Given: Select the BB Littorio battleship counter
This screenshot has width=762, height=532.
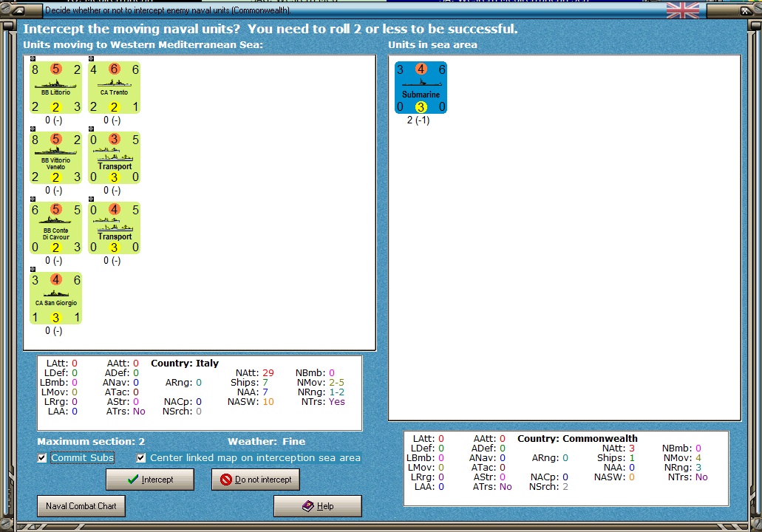Looking at the screenshot, I should click(x=56, y=87).
